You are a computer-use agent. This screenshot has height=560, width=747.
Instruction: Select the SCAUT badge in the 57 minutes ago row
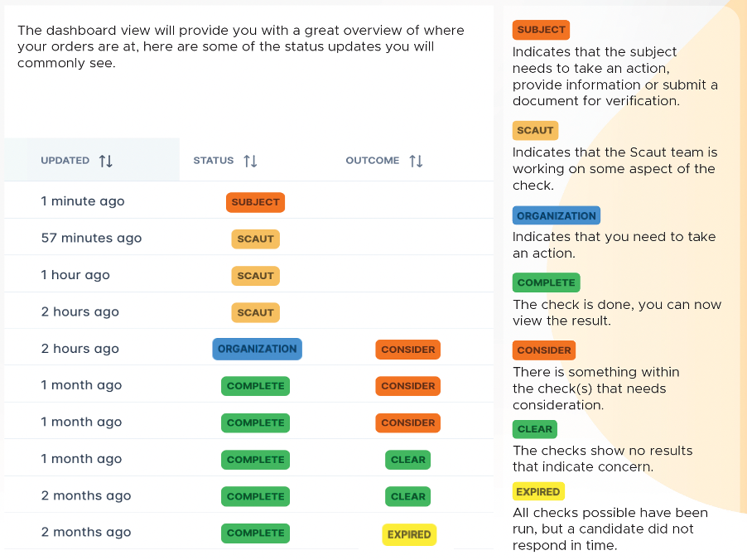point(255,239)
